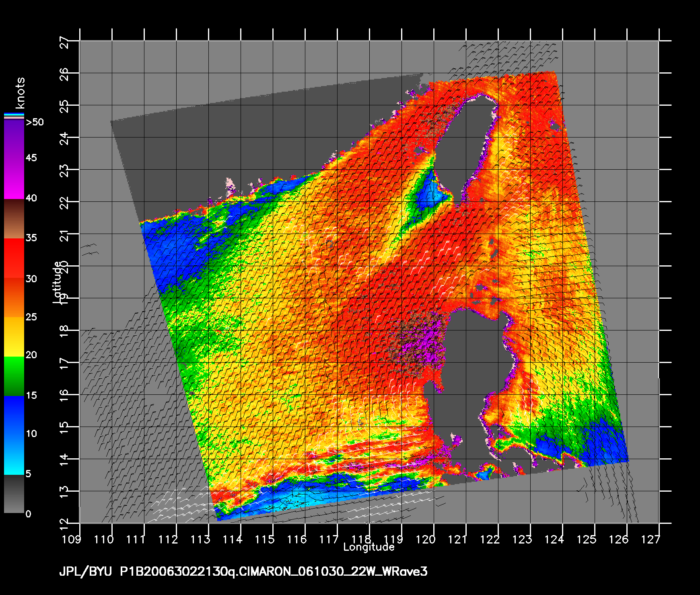
Task: Click longitude tick label 116
Action: 297,539
